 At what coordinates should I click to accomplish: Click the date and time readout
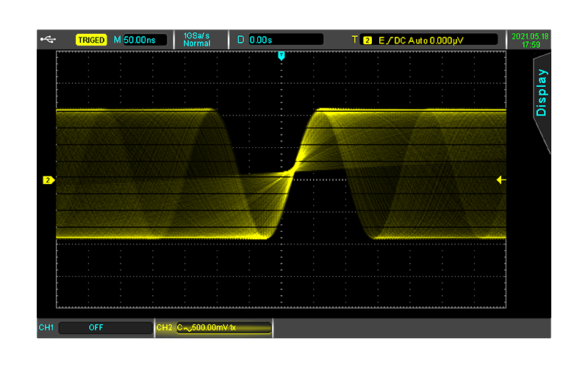click(530, 40)
